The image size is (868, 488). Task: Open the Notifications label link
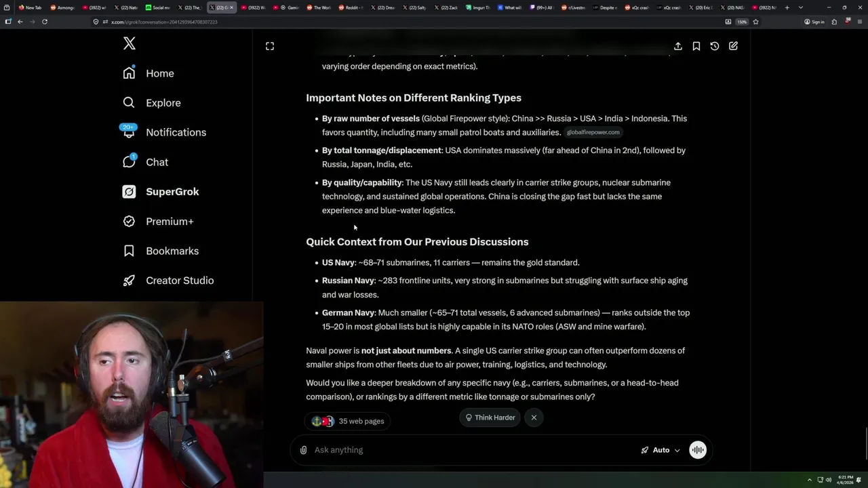pyautogui.click(x=176, y=132)
